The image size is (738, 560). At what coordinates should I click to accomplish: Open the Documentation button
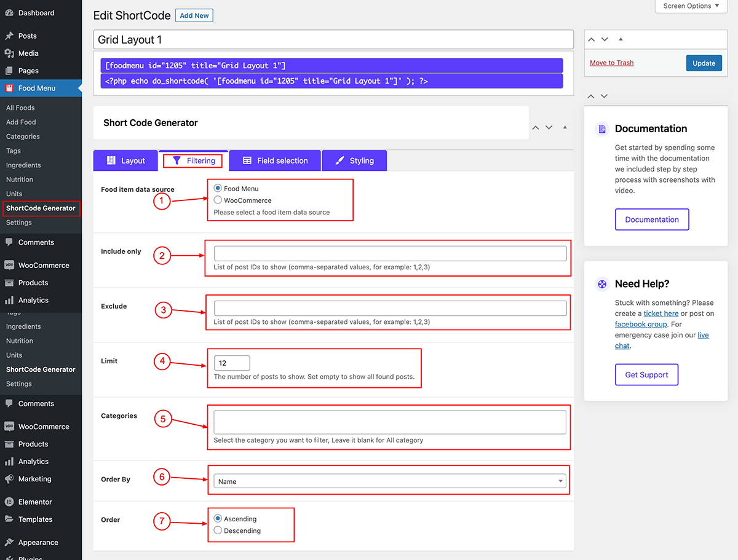pos(652,219)
